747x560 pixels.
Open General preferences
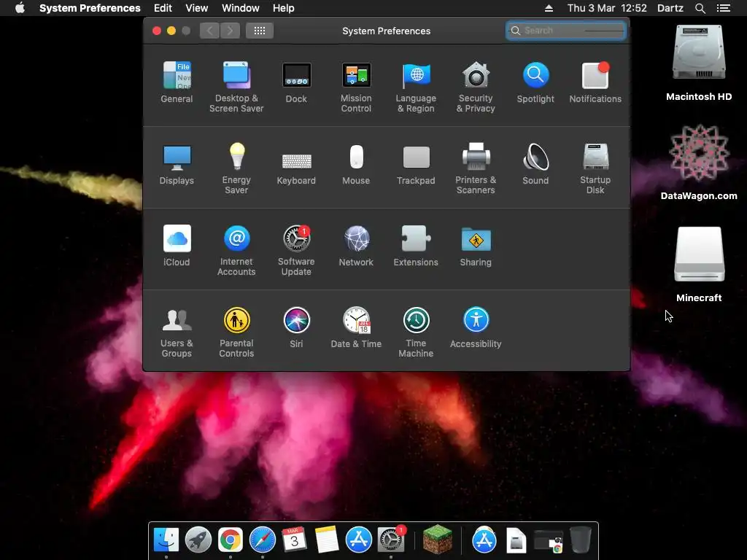coord(177,82)
